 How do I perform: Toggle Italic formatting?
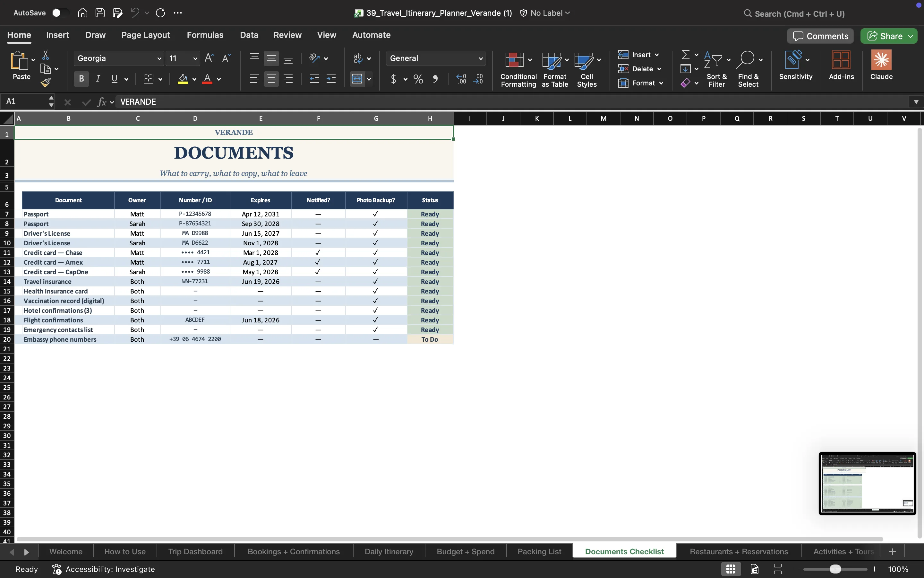[x=98, y=79]
